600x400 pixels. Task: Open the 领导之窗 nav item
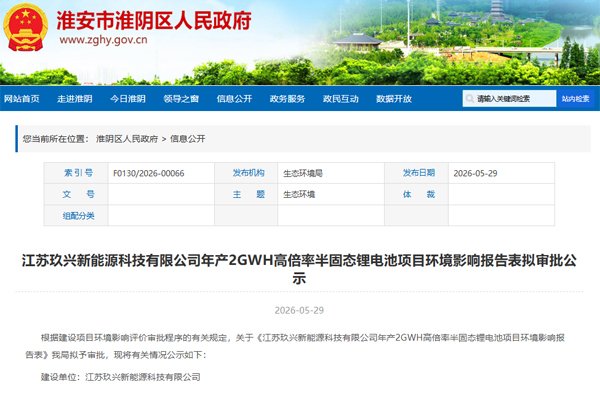(181, 99)
